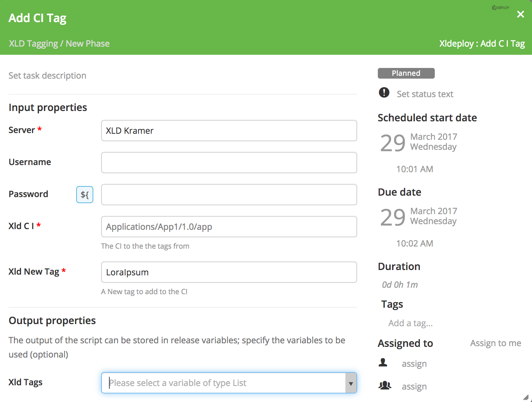Edit scheduled start time 10:01 AM

pos(414,169)
